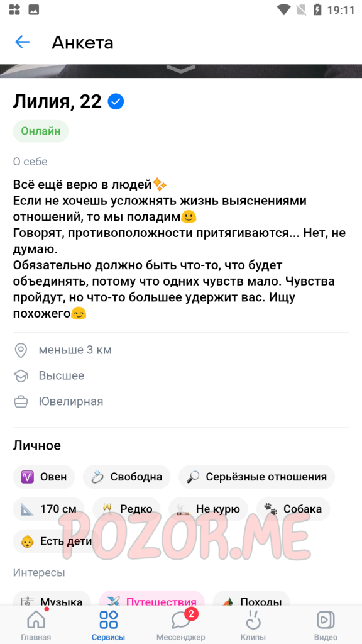Tap the Онлайн status badge

coord(41,131)
